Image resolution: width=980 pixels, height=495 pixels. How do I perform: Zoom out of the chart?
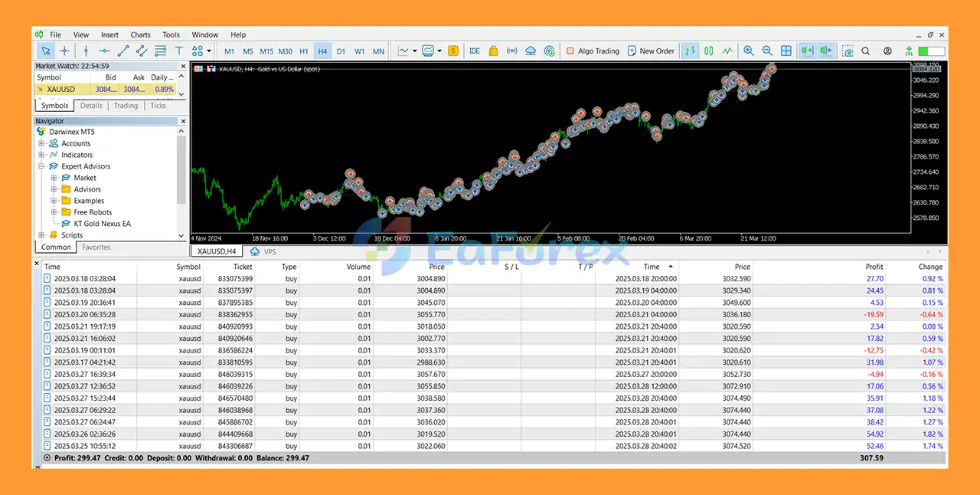[767, 51]
